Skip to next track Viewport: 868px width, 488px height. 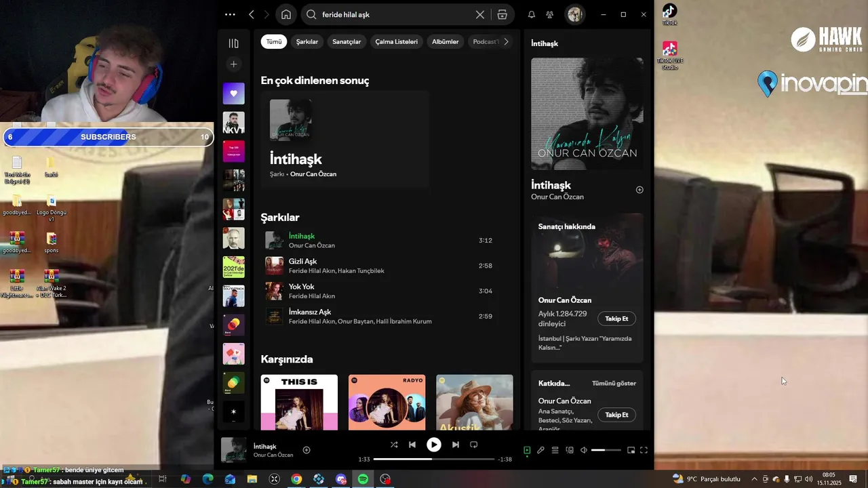tap(456, 445)
